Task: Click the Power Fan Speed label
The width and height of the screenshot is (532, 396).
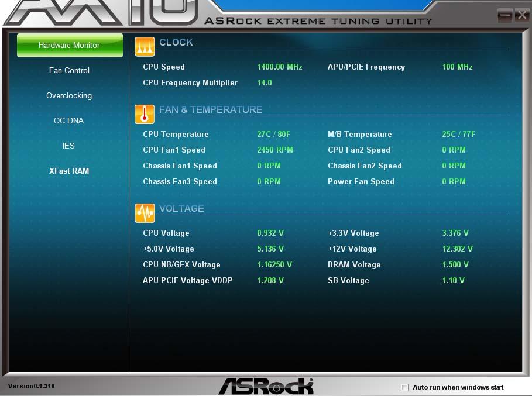Action: tap(361, 182)
